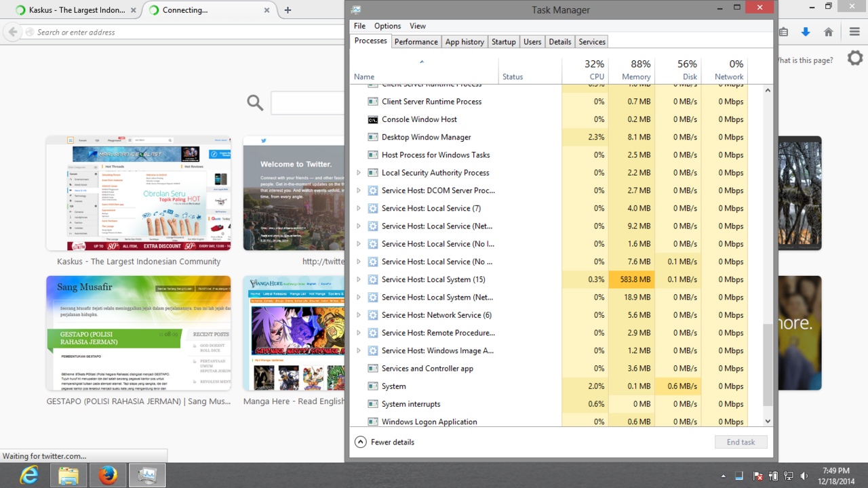
Task: Click Firefox address bar field
Action: (183, 32)
